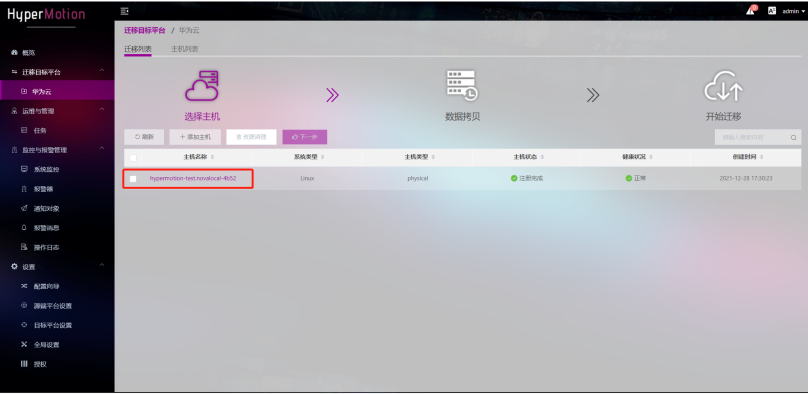Collapse the 设置 sidebar section chevron
Image resolution: width=808 pixels, height=394 pixels.
102,265
